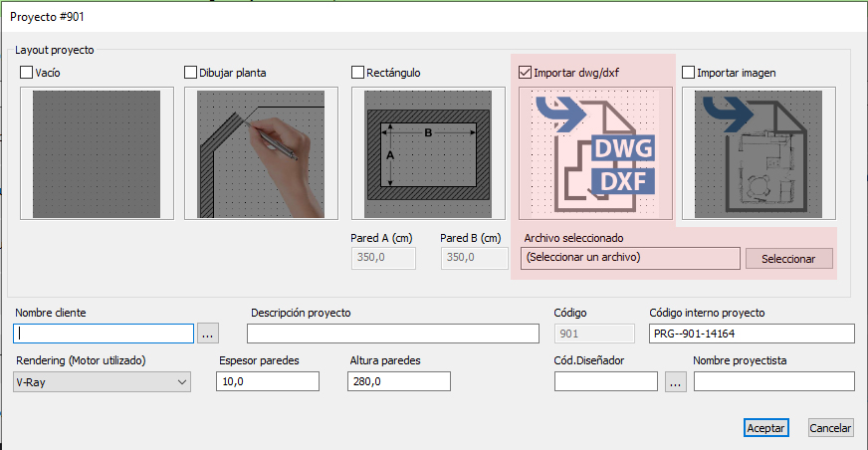This screenshot has width=868, height=450.
Task: Click the Pared B (cm) field
Action: [x=475, y=258]
